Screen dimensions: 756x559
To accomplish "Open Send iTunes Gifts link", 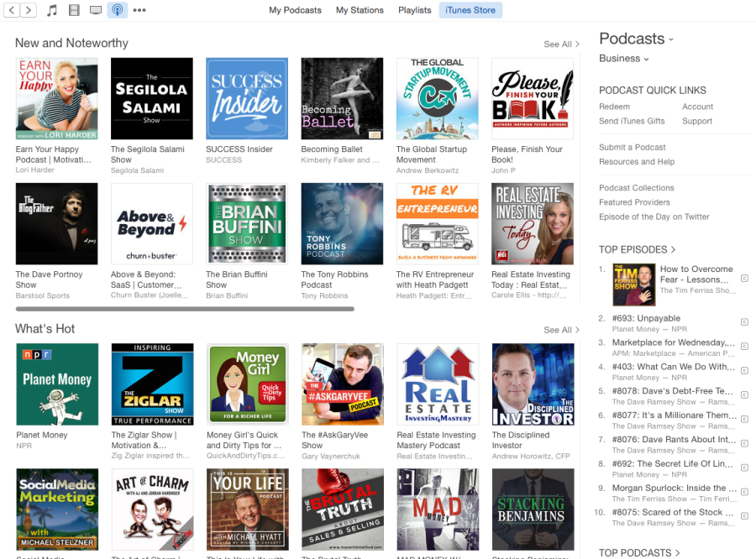I will 632,121.
